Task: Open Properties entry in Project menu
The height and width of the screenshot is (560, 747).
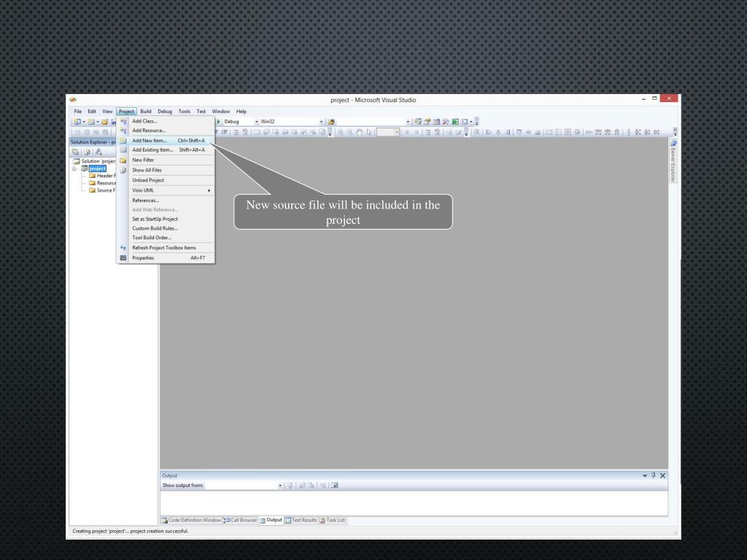Action: (166, 258)
